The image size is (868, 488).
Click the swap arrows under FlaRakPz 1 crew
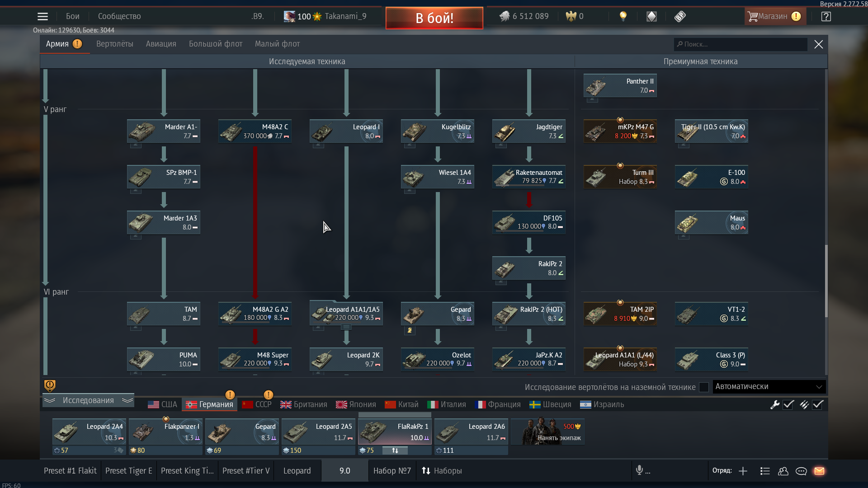(x=395, y=450)
